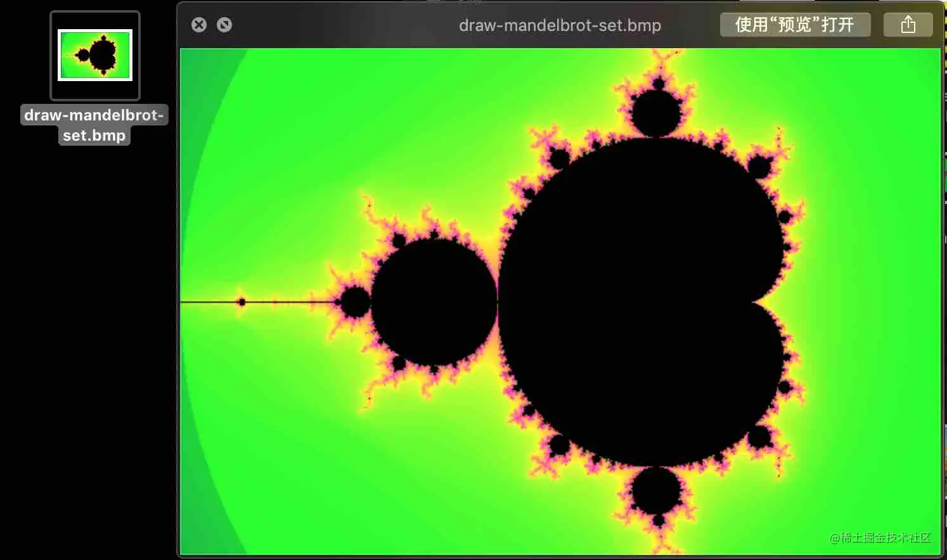The image size is (947, 560).
Task: Click the fullscreen toggle icon beside close
Action: coord(224,24)
